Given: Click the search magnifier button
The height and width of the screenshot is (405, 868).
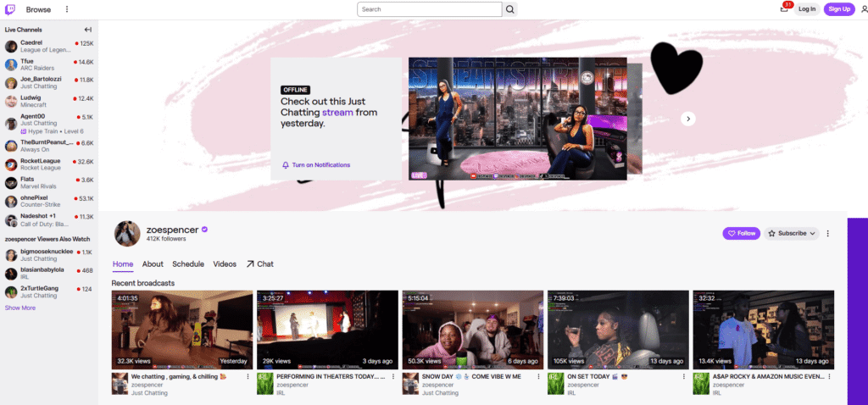Looking at the screenshot, I should point(509,9).
